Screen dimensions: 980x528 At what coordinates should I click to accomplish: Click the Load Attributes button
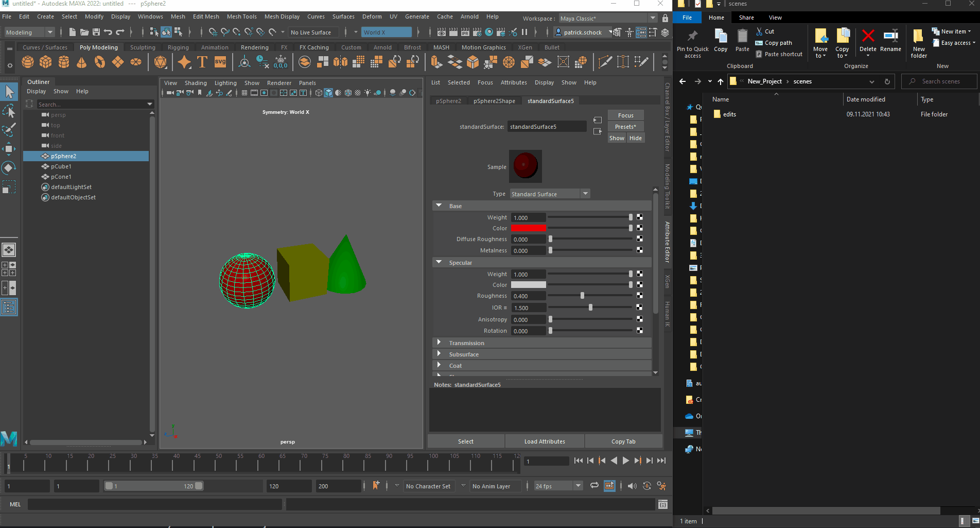(545, 441)
